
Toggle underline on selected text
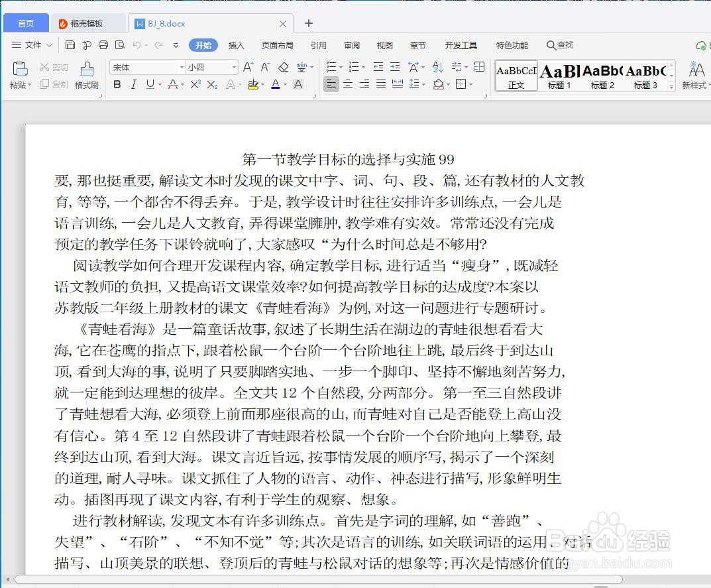(152, 84)
